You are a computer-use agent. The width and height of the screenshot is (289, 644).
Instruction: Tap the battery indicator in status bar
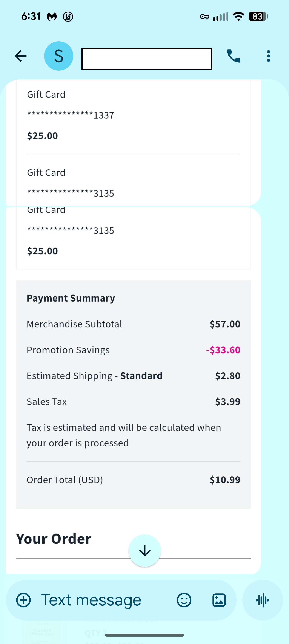(258, 17)
